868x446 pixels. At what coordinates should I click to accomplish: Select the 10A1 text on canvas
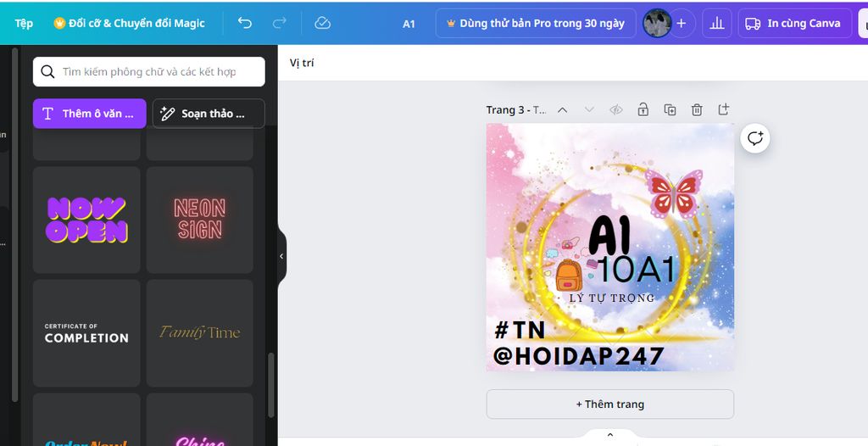[x=637, y=270]
